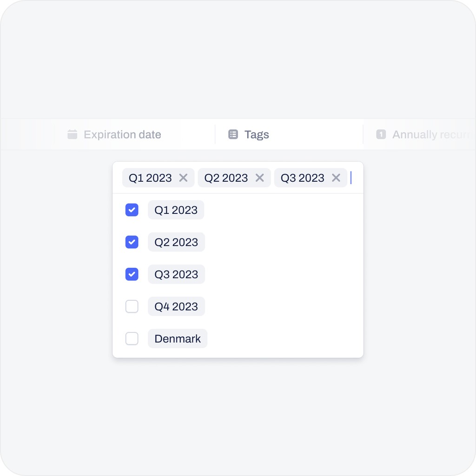476x476 pixels.
Task: Click the calendar icon beside Expiration date
Action: 72,134
